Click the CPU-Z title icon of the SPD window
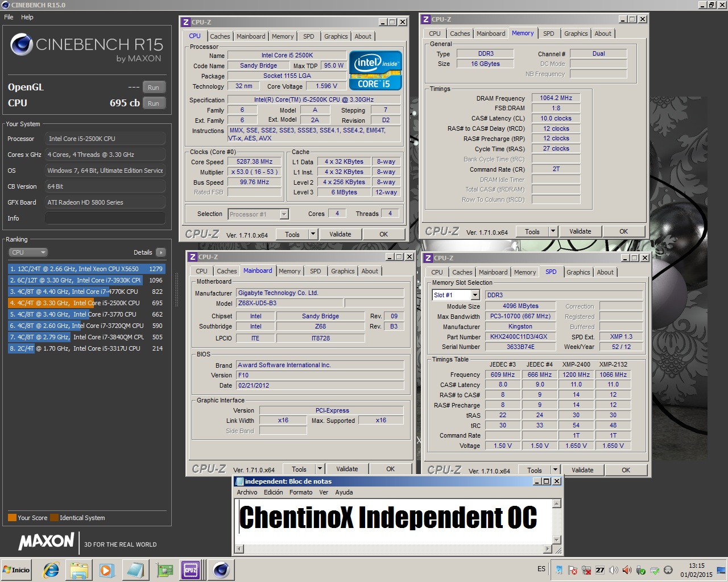The height and width of the screenshot is (582, 728). (428, 258)
